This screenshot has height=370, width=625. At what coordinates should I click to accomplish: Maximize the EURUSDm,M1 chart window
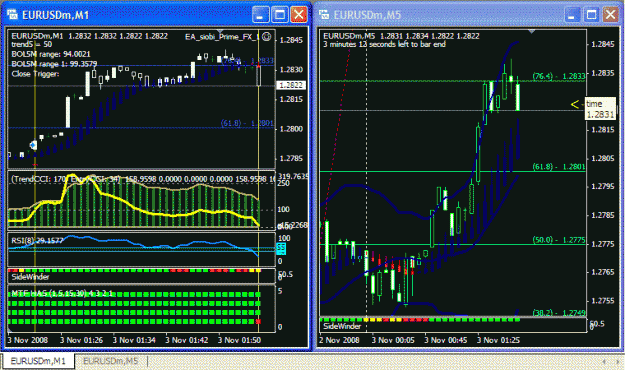click(x=280, y=15)
